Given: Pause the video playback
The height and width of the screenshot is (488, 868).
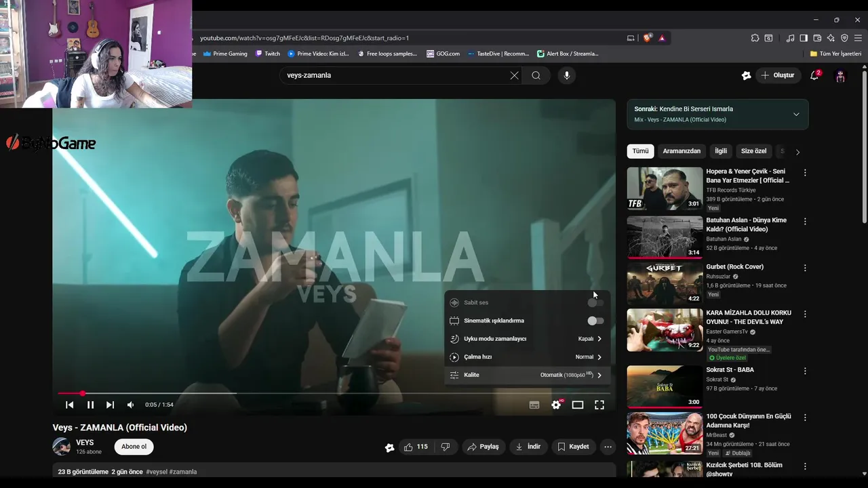Looking at the screenshot, I should [90, 405].
